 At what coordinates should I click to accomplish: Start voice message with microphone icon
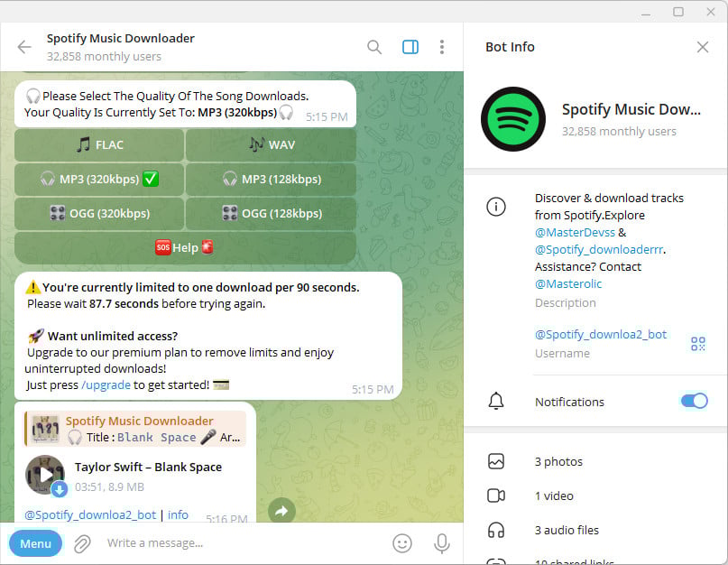tap(441, 543)
